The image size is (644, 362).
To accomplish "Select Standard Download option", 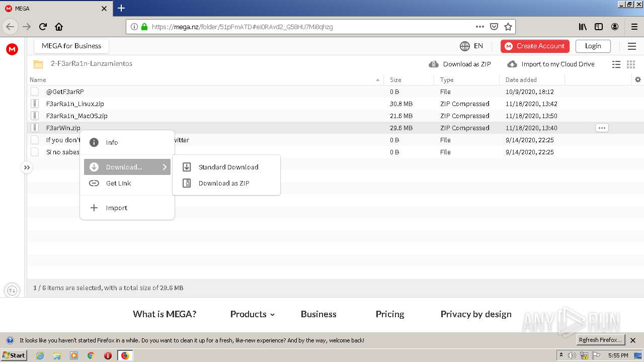I will [x=226, y=167].
